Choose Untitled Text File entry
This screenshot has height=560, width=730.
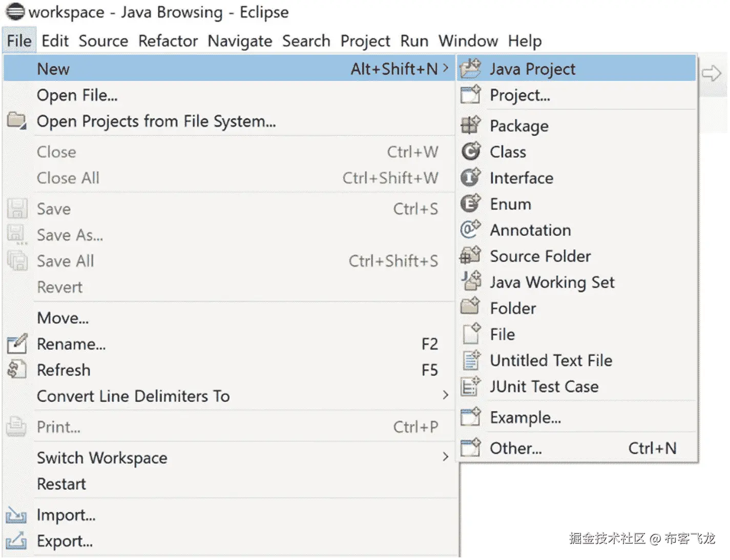pos(551,361)
